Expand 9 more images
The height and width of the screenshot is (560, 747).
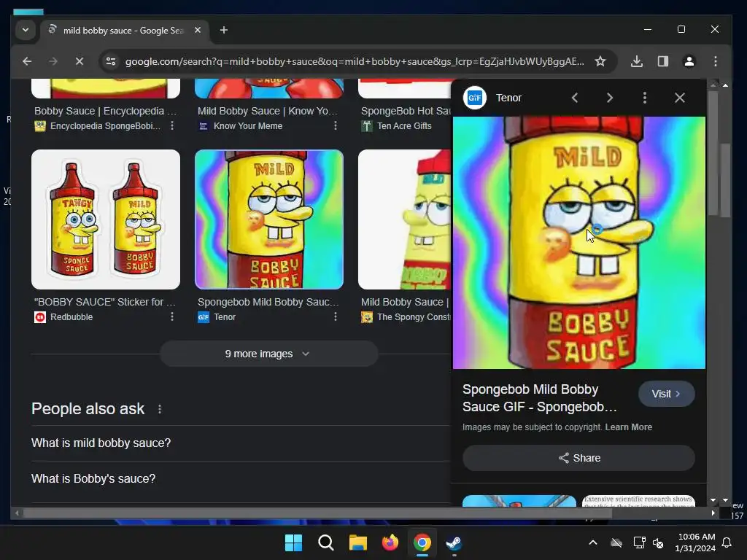coord(268,354)
